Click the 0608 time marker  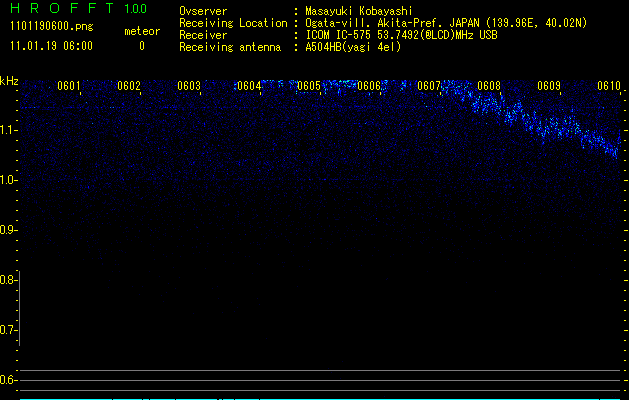pyautogui.click(x=489, y=86)
